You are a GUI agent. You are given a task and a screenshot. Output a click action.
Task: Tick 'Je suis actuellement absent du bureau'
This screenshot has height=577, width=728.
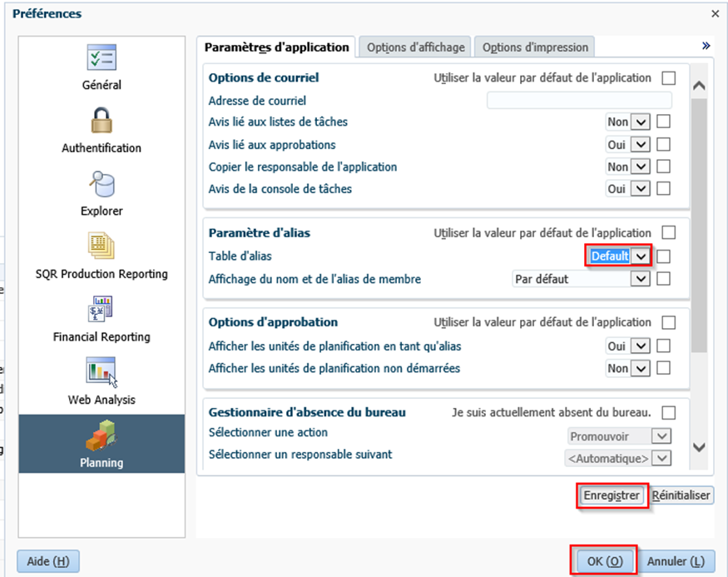pos(668,412)
